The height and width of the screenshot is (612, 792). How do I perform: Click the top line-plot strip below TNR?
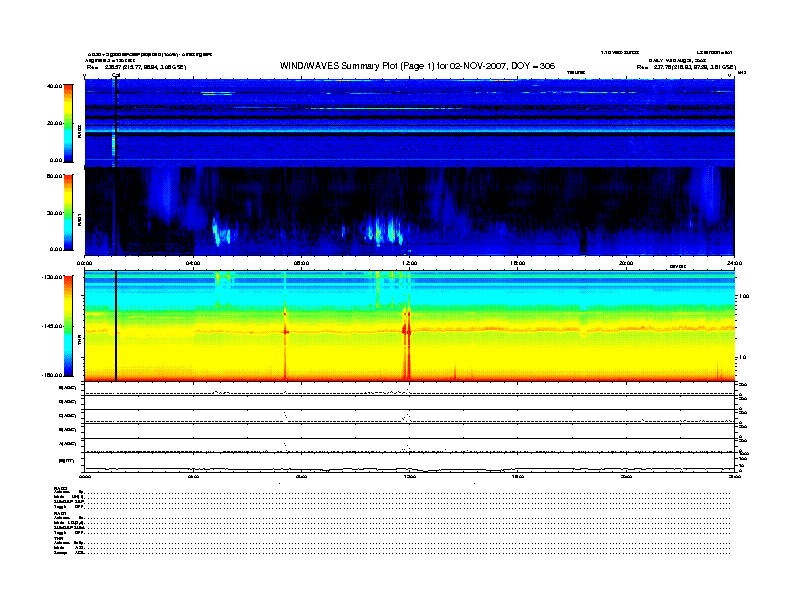click(409, 389)
